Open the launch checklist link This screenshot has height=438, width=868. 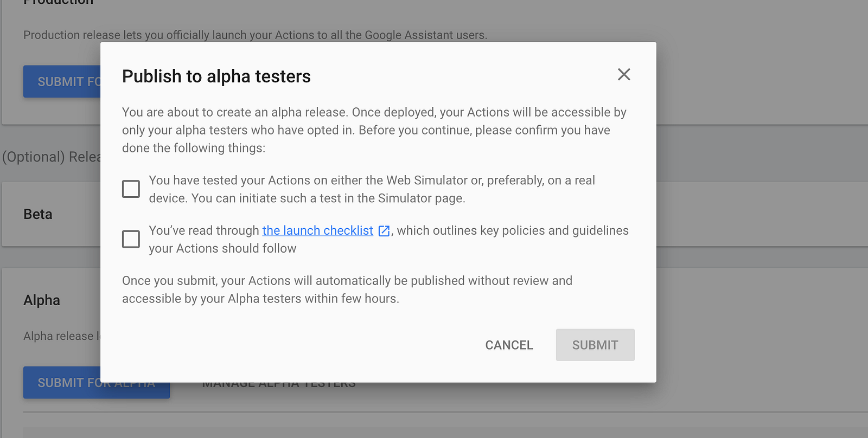coord(317,230)
